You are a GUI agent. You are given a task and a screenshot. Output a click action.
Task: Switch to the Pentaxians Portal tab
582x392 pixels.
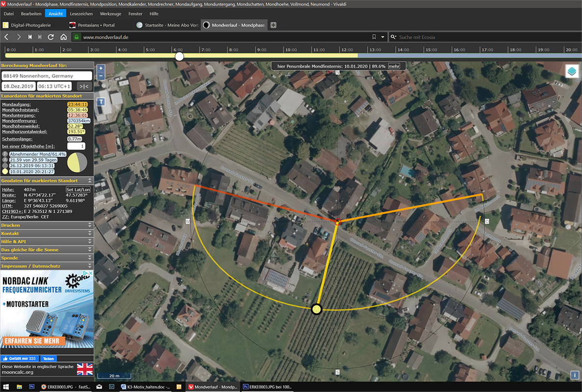coord(100,25)
